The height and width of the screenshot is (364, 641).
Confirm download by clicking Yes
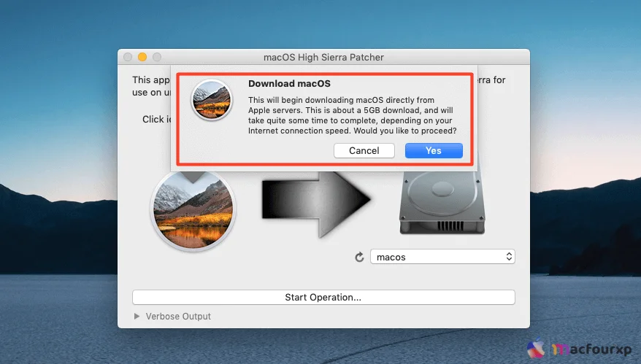434,150
